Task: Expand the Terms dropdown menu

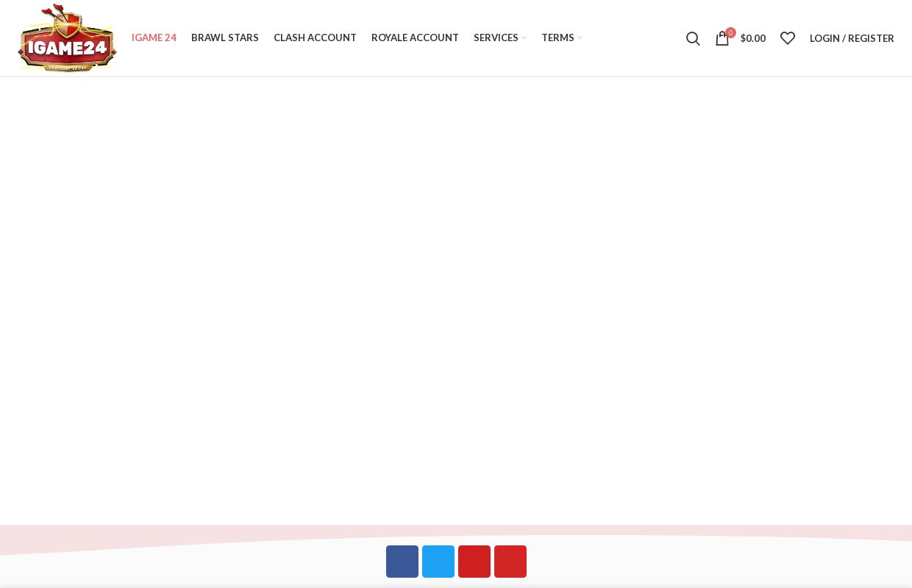Action: (x=562, y=37)
